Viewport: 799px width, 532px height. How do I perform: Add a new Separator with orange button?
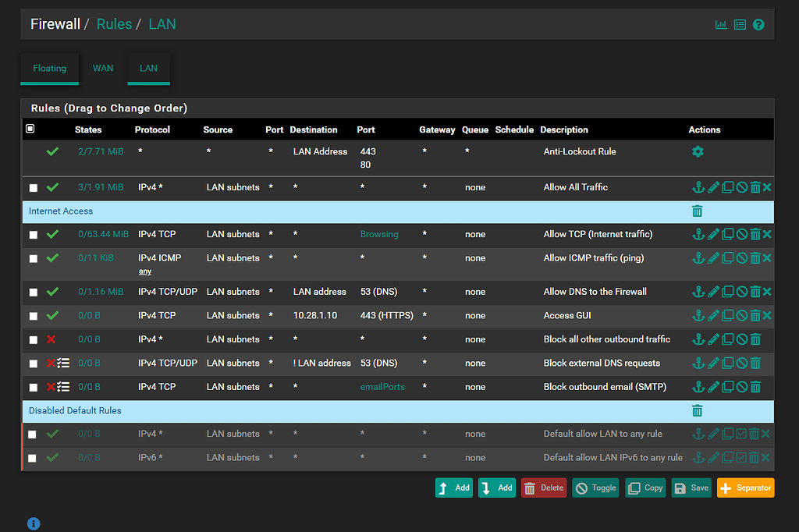click(x=745, y=488)
